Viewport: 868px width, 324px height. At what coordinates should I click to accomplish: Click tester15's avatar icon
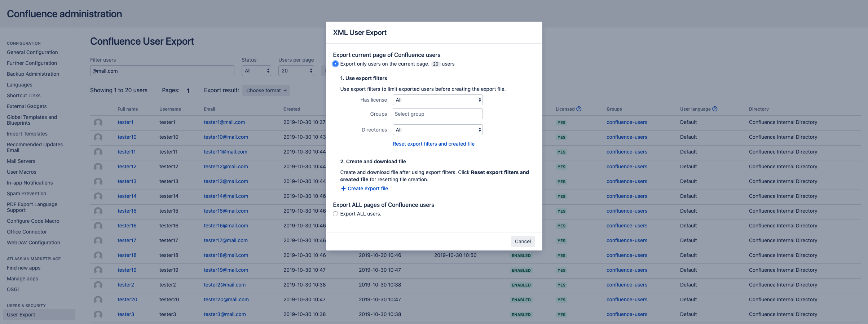coord(98,211)
